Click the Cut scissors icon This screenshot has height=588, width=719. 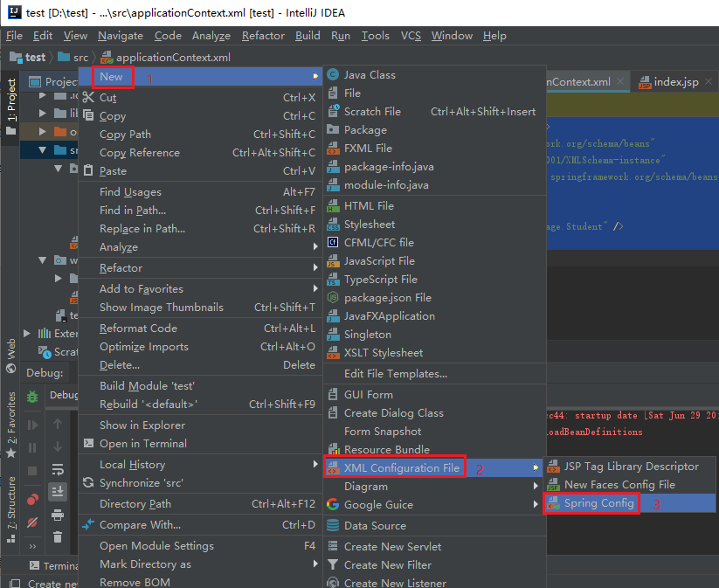click(88, 97)
